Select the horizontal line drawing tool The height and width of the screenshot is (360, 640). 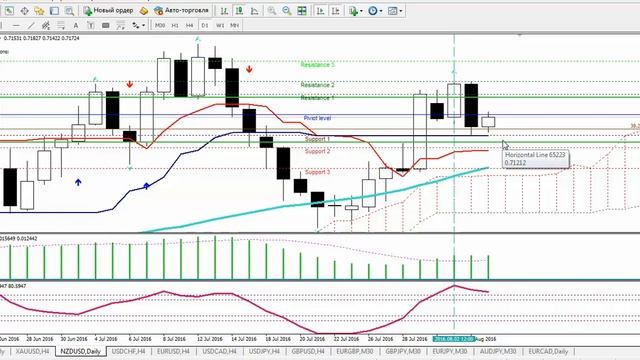coord(16,25)
